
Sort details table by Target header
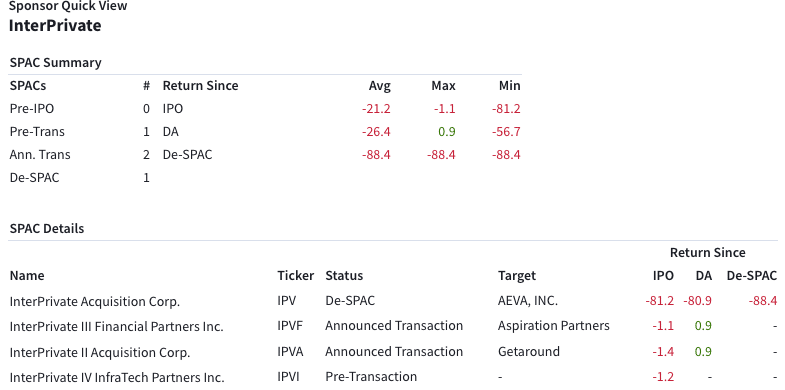point(517,275)
